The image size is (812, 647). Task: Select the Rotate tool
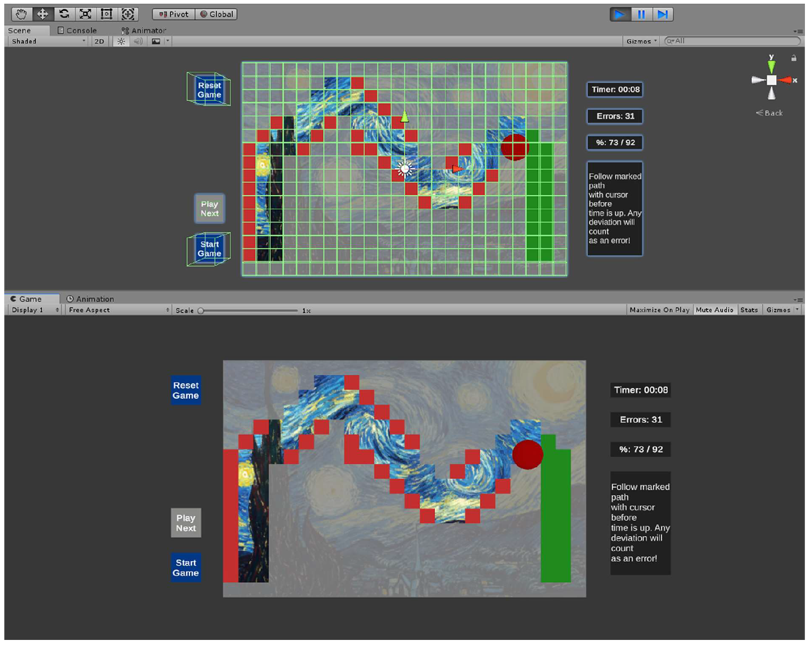click(x=64, y=14)
